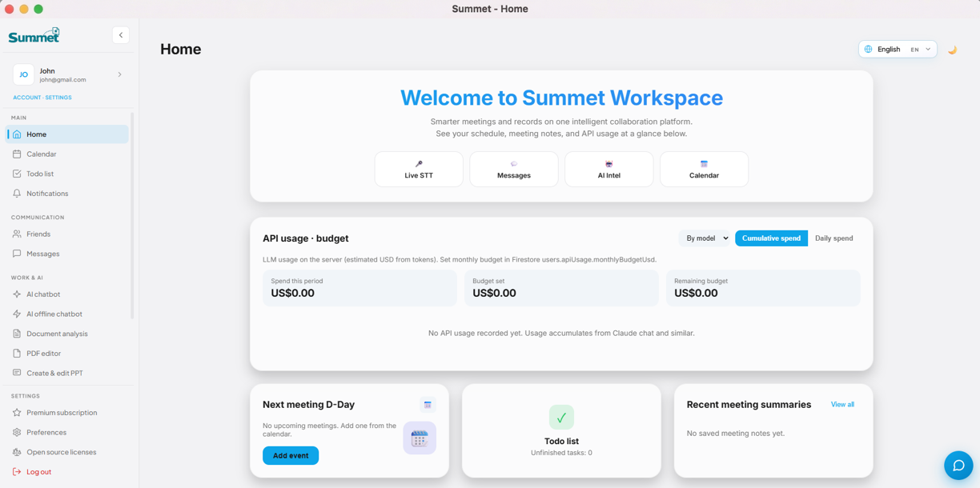Click the Log out arrow icon
Image resolution: width=980 pixels, height=488 pixels.
pyautogui.click(x=17, y=472)
